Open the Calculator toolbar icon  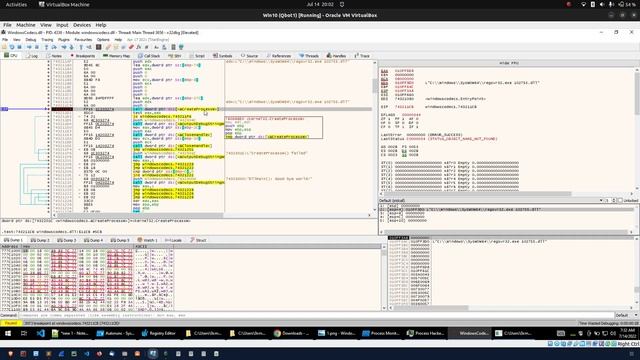coord(173,47)
